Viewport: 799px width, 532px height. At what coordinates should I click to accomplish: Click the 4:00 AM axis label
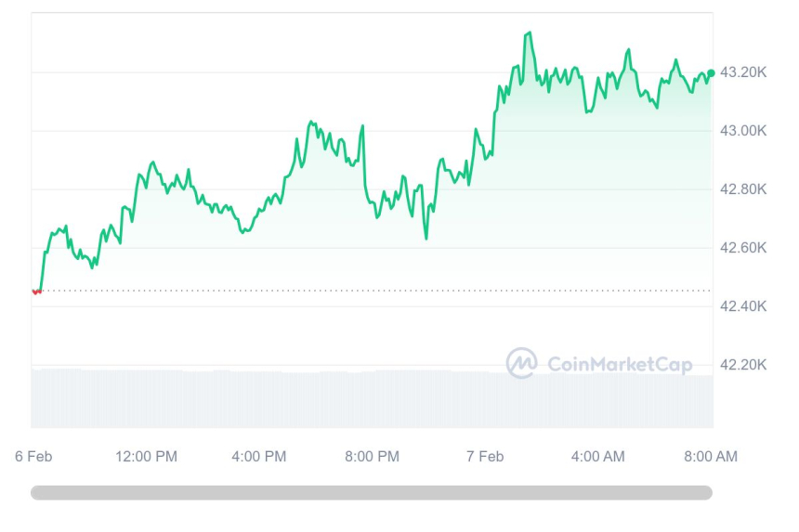coord(597,456)
